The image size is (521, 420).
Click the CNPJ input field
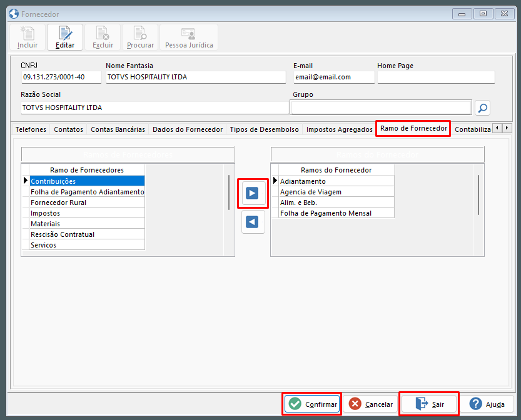[x=61, y=77]
